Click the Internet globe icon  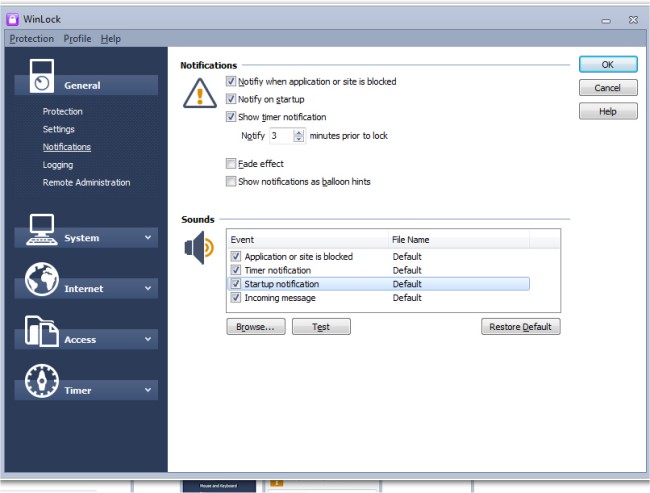(x=41, y=279)
